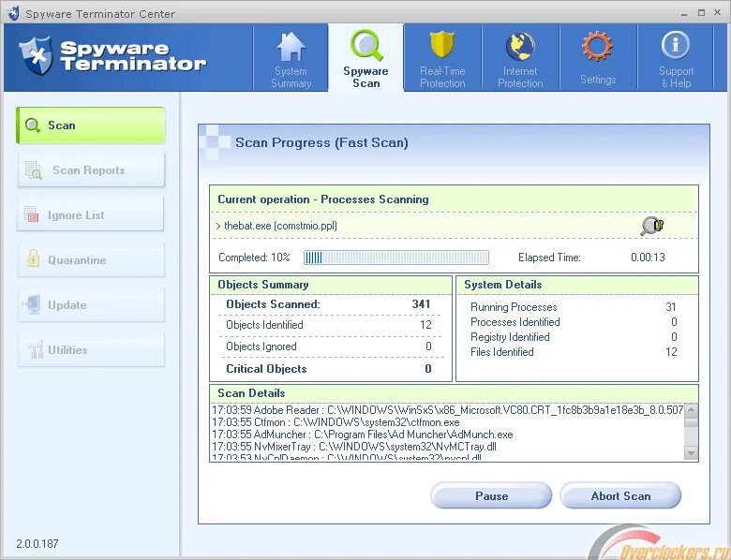
Task: Click the Quarantine padlock icon
Action: click(33, 258)
